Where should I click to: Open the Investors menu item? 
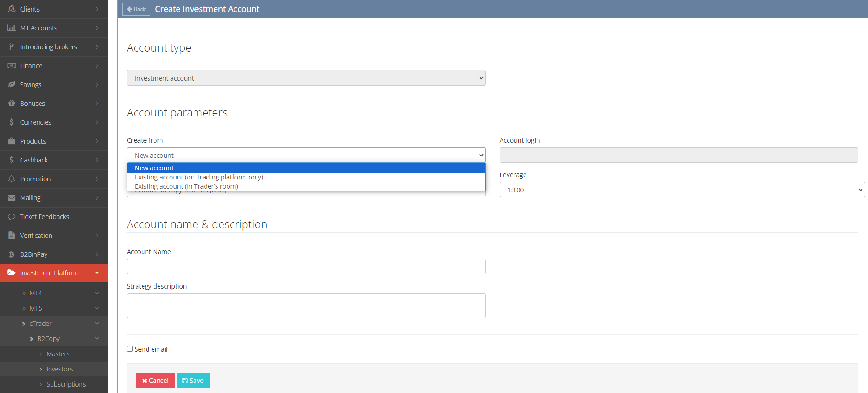59,369
